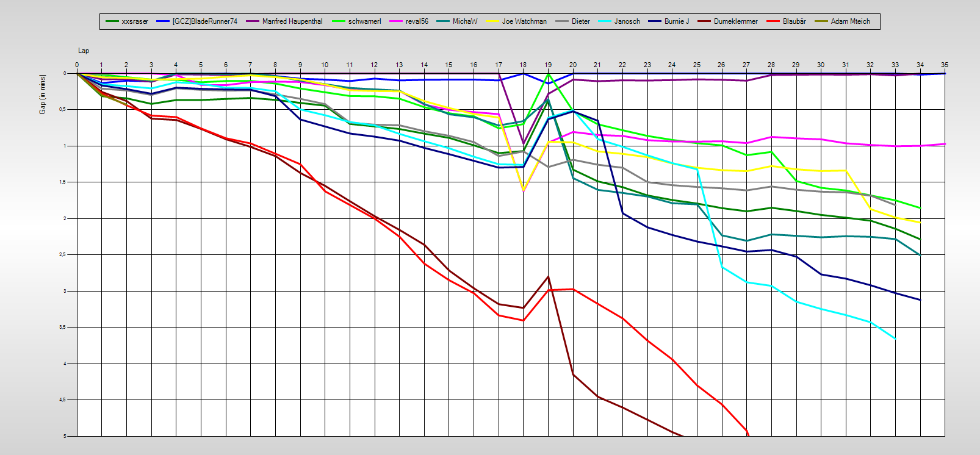Image resolution: width=980 pixels, height=455 pixels.
Task: Click lap 35 on the lap axis
Action: coord(945,65)
